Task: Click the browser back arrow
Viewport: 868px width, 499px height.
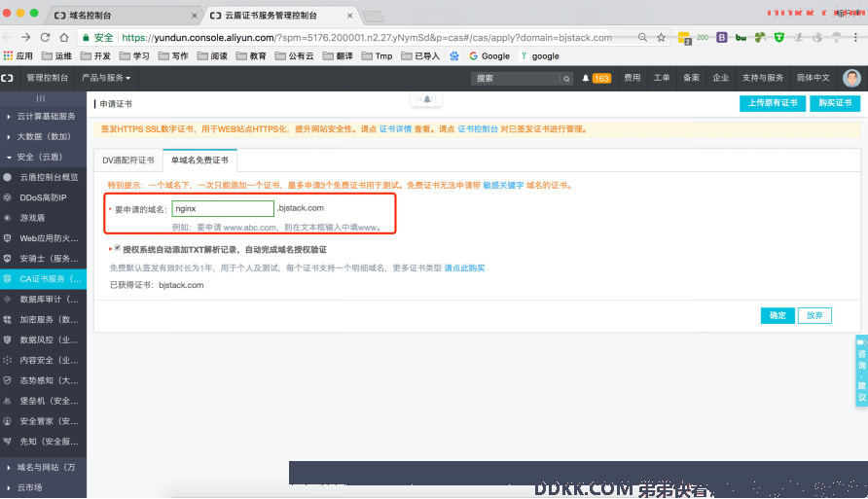Action: point(7,37)
